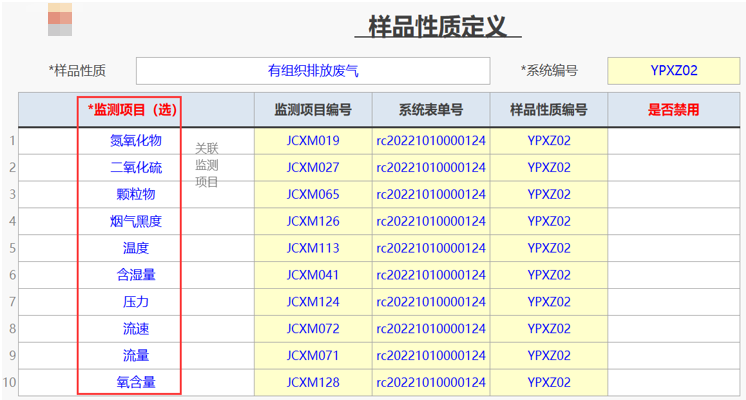
Task: Click the 关联监测项目 label
Action: click(x=206, y=164)
